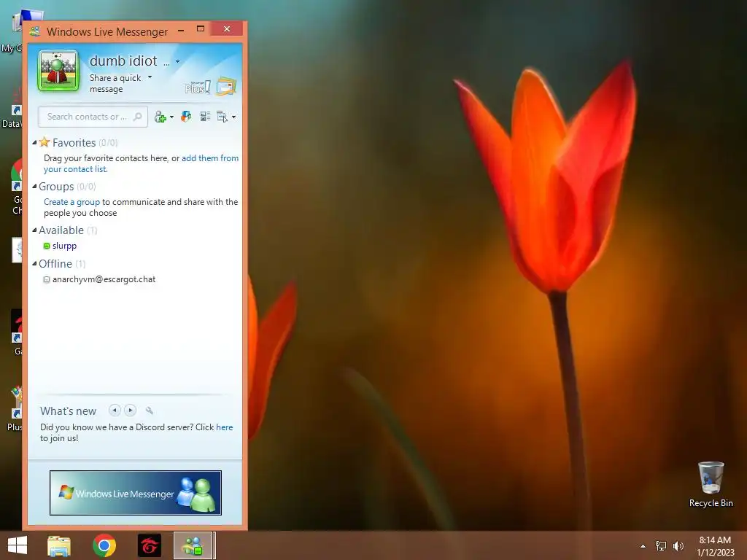Select contact anarchyvm@escargot.chat
The height and width of the screenshot is (560, 747).
tap(104, 279)
